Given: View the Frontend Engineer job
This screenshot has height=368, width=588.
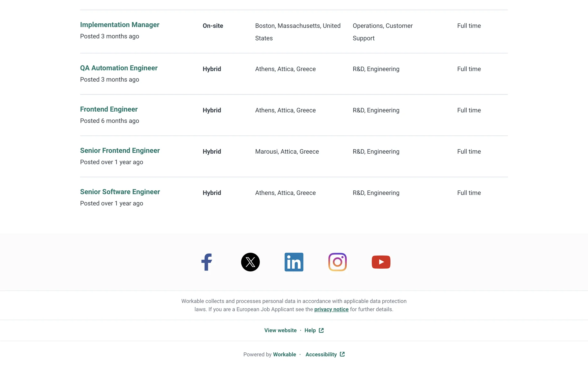Looking at the screenshot, I should pos(109,109).
